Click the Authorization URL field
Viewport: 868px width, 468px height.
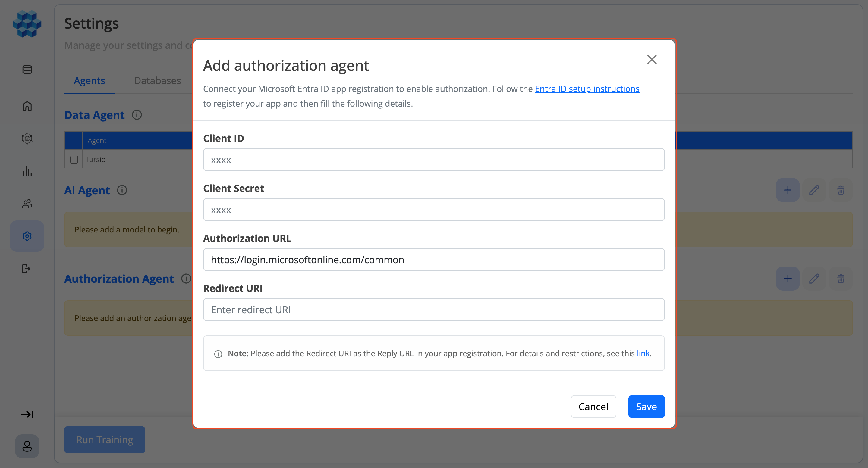pyautogui.click(x=433, y=260)
